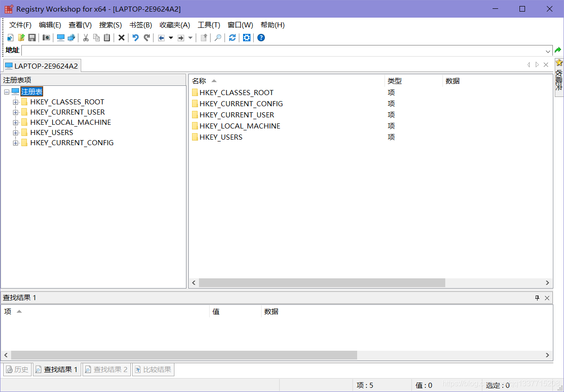Click the find results horizontal scrollbar thumb
The image size is (564, 392).
click(x=184, y=355)
